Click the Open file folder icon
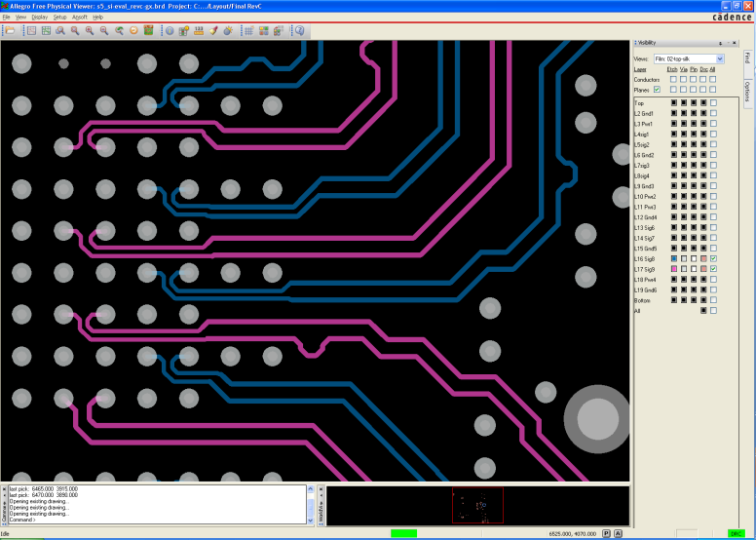The height and width of the screenshot is (540, 756). point(10,30)
